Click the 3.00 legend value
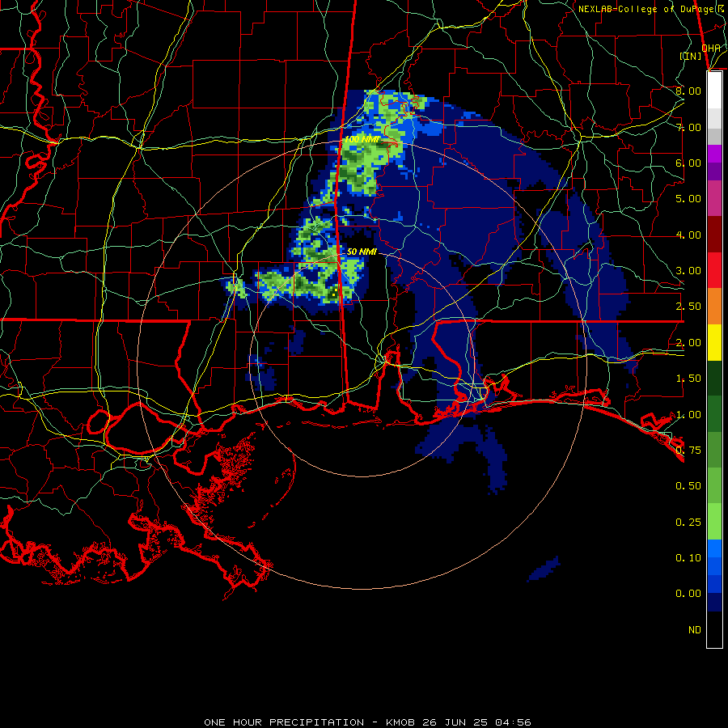The height and width of the screenshot is (728, 728). [688, 271]
